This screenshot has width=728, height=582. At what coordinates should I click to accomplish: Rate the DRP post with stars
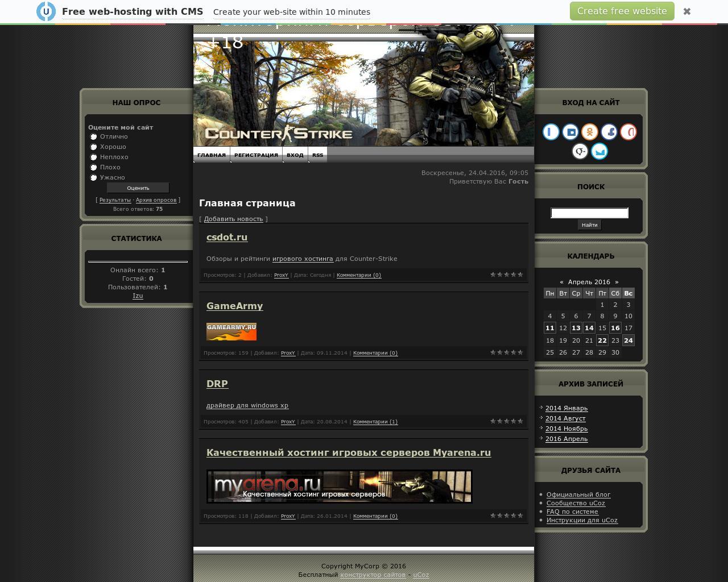507,421
